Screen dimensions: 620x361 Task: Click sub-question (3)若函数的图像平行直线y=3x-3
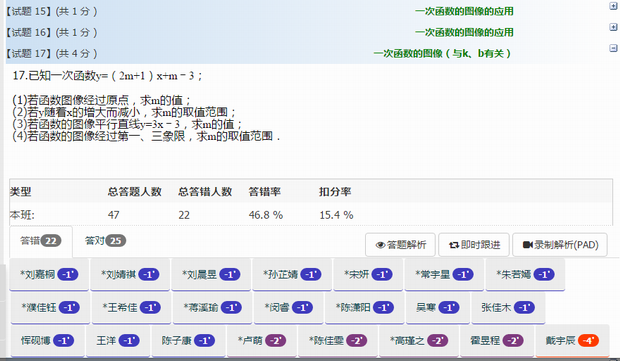[127, 124]
